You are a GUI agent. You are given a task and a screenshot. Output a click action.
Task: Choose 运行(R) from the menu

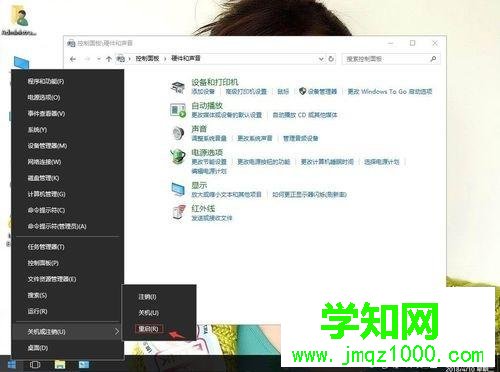coord(37,311)
